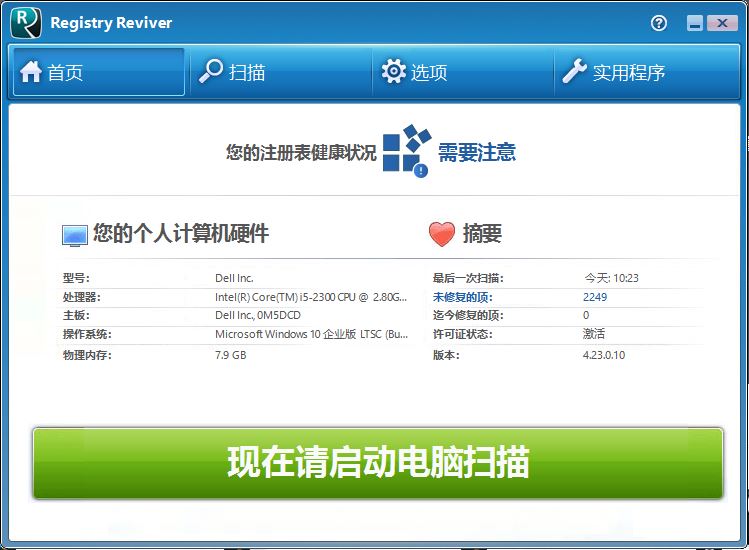The height and width of the screenshot is (550, 749).
Task: Select the 4.23.0.10 version value
Action: 604,355
